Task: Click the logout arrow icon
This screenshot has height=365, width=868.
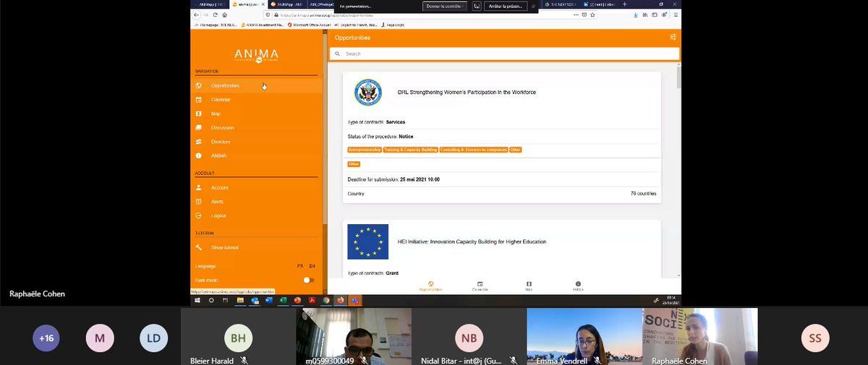Action: click(x=198, y=215)
